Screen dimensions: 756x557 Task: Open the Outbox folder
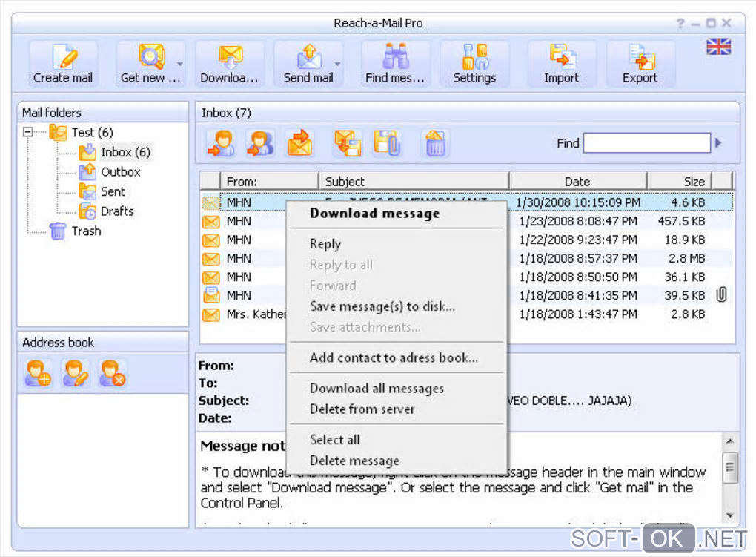coord(121,172)
